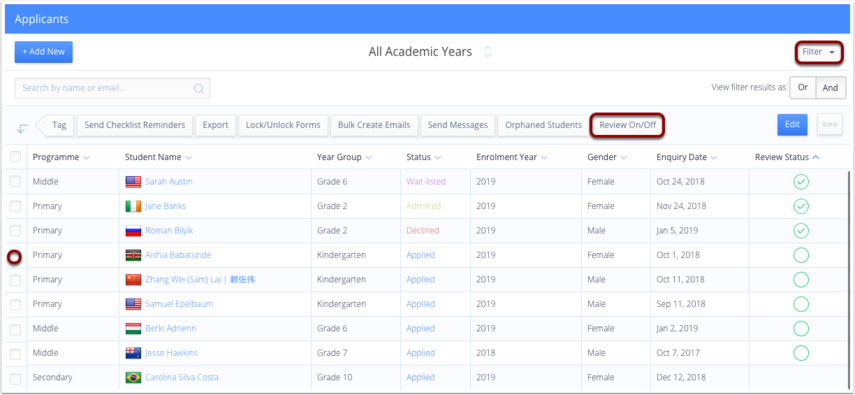Click Bulk Create Emails

tap(374, 125)
